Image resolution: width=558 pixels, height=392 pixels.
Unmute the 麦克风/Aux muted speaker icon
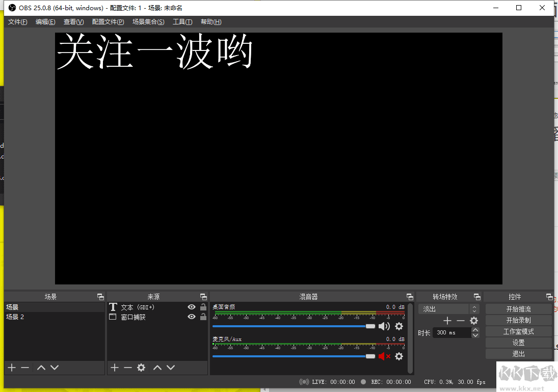coord(384,356)
